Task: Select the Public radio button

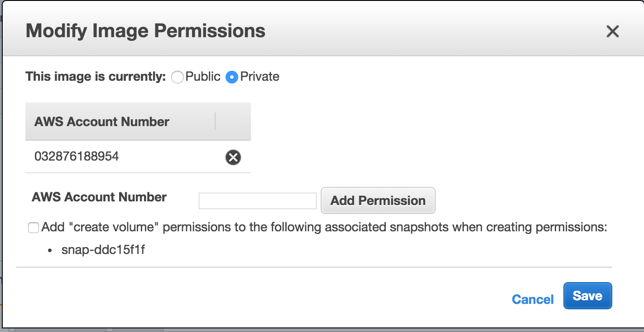Action: (178, 78)
